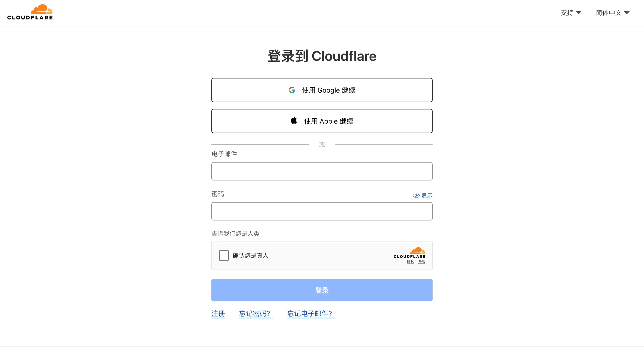644x352 pixels.
Task: Click the arrow next to 简体中文
Action: [x=627, y=12]
